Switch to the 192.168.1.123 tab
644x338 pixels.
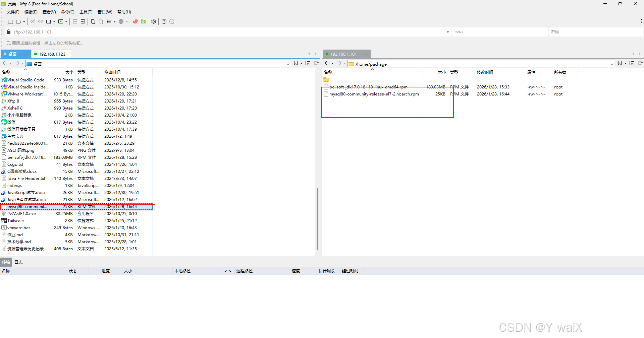[52, 54]
